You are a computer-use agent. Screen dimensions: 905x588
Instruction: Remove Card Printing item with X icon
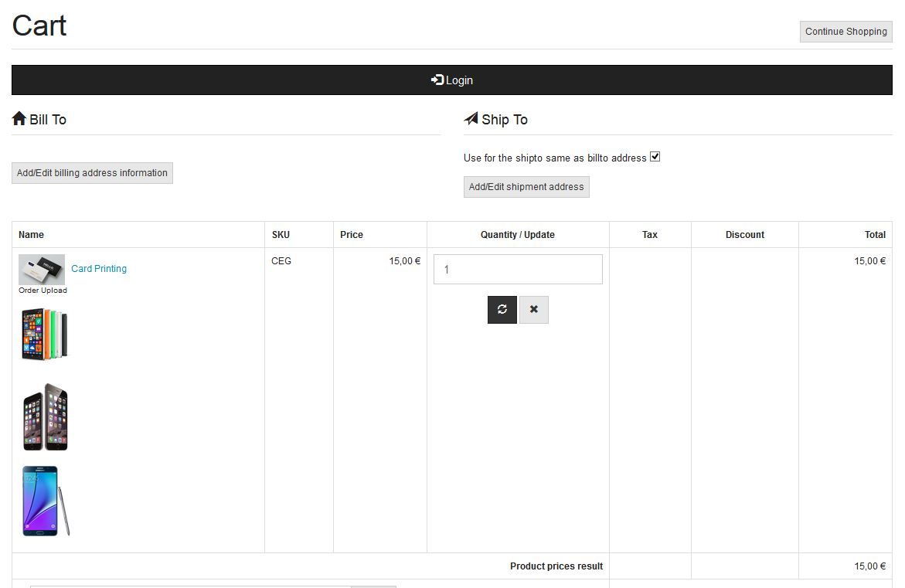(534, 309)
